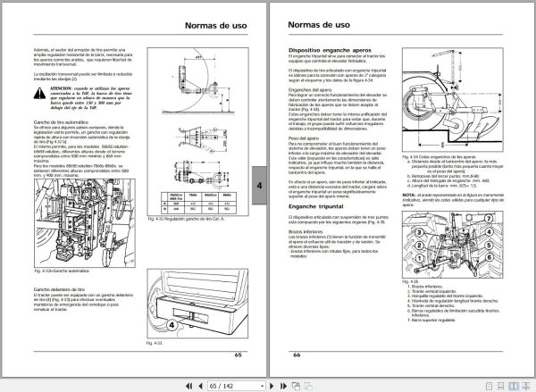
Task: Click the Fig. 4-32 hitch regulation diagram
Action: point(197,131)
